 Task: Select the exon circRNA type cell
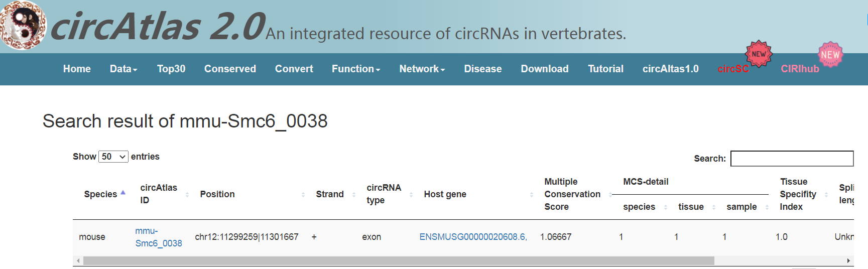pyautogui.click(x=371, y=237)
